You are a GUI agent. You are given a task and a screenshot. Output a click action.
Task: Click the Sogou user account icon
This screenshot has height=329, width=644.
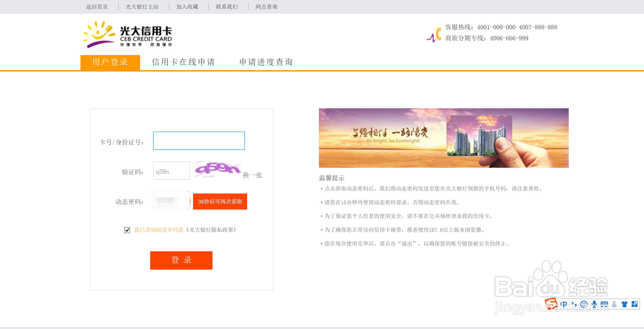click(614, 304)
